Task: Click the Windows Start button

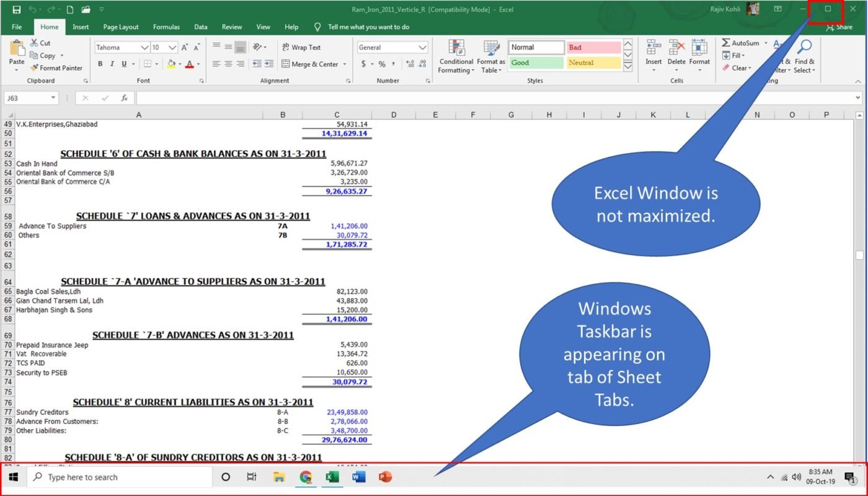Action: [14, 477]
